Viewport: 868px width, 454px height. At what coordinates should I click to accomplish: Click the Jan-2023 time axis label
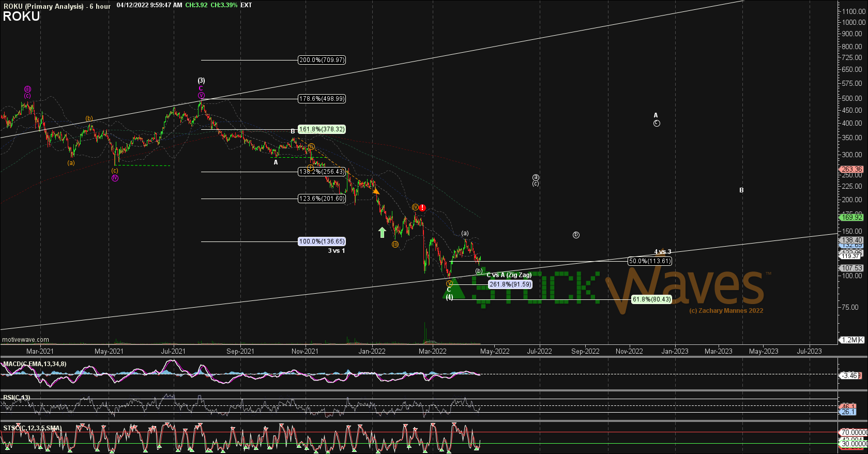click(x=675, y=351)
